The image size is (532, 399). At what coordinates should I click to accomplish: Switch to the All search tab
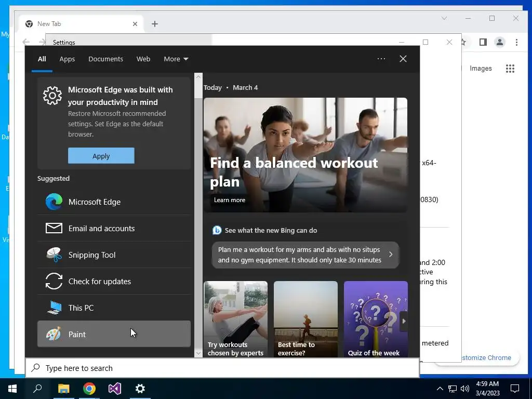pos(42,59)
